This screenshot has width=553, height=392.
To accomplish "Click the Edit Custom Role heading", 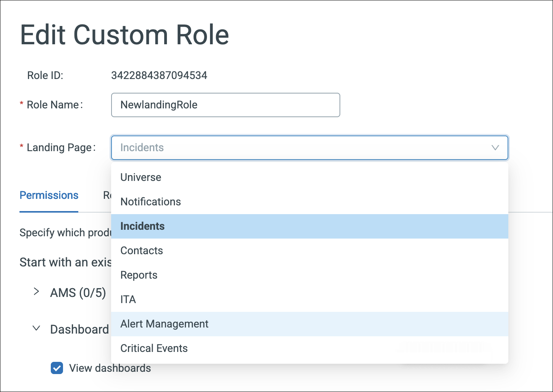I will click(x=125, y=35).
